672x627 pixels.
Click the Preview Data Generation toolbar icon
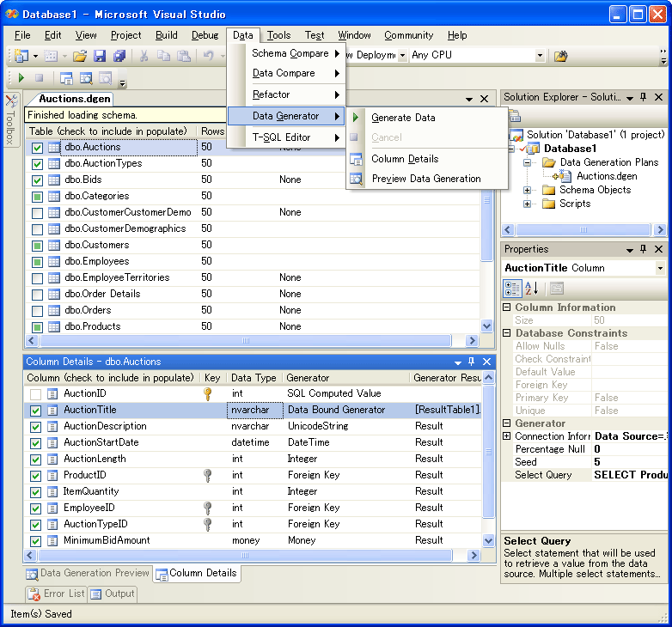[86, 78]
